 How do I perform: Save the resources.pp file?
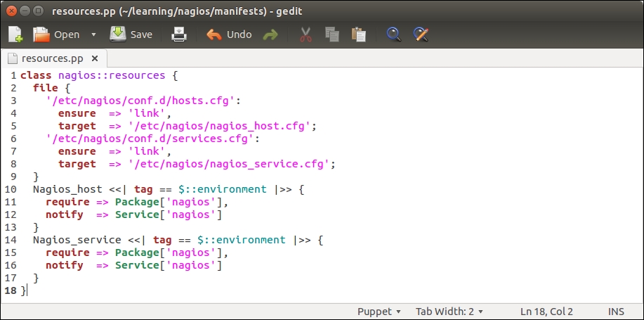pos(131,34)
